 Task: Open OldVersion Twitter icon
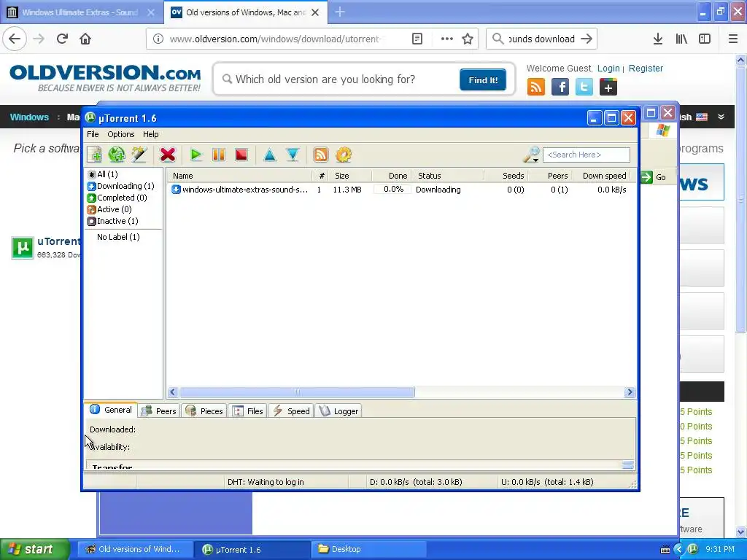tap(584, 87)
